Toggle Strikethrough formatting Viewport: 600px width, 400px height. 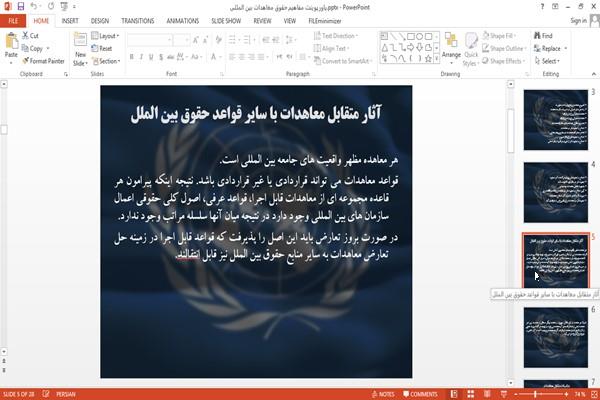[x=171, y=57]
